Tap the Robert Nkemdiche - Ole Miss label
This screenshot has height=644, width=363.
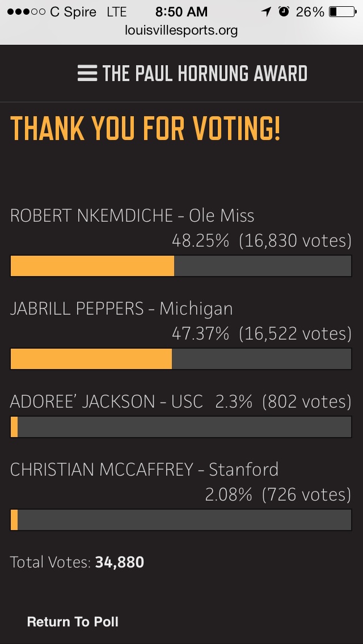click(x=132, y=215)
